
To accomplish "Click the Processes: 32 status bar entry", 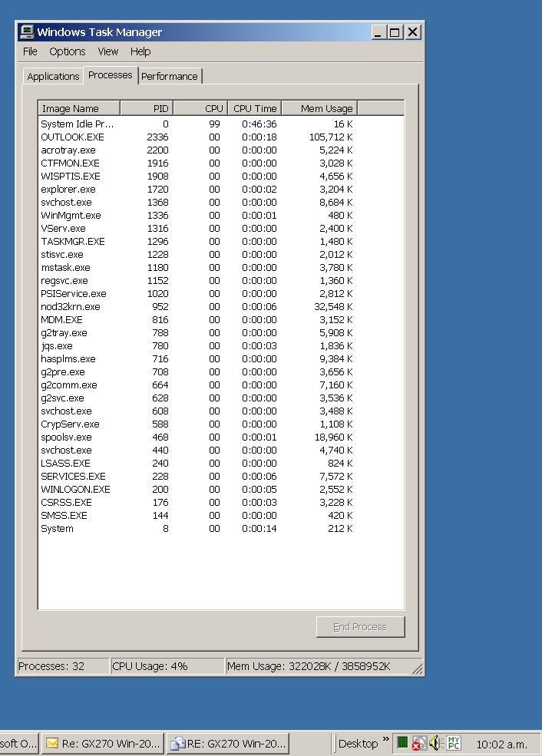I will tap(63, 666).
